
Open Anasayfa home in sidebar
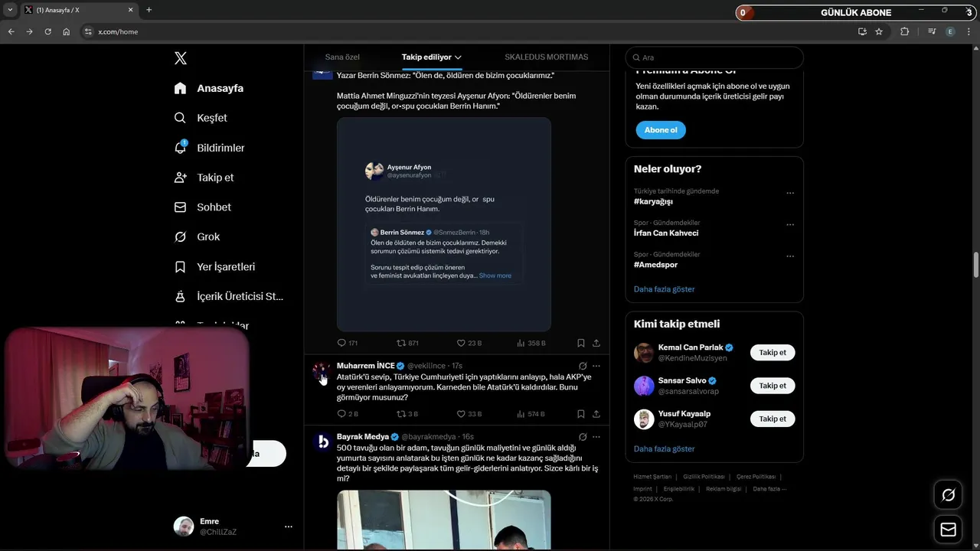209,88
